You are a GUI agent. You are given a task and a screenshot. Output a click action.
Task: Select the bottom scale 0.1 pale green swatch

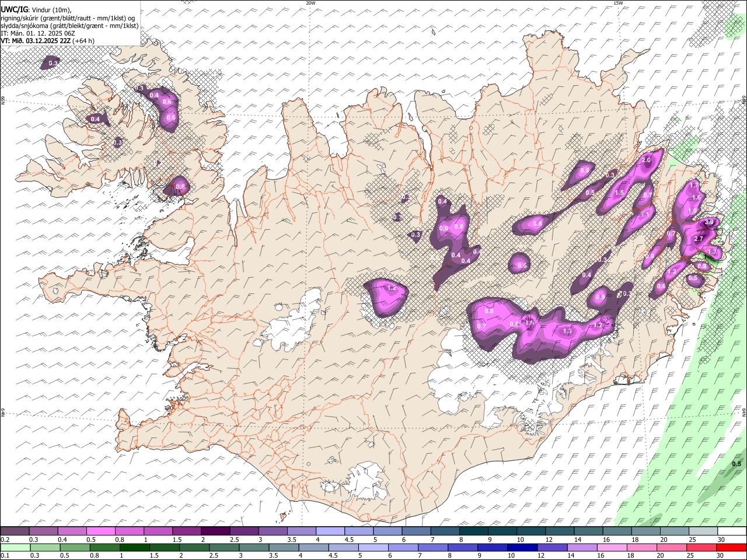pos(15,547)
